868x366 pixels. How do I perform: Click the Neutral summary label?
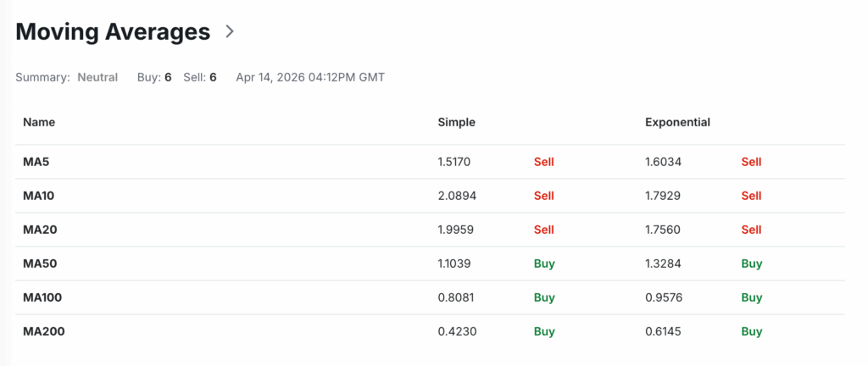[x=97, y=77]
